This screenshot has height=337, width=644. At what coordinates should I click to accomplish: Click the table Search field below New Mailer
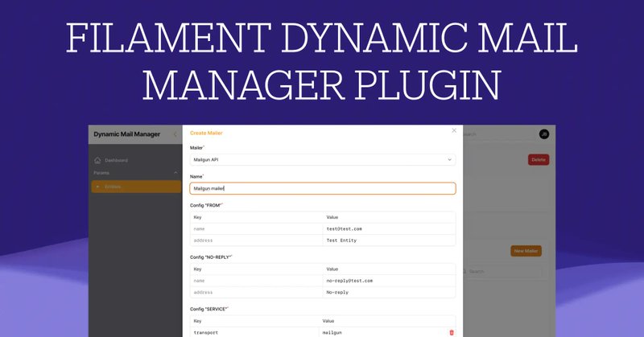point(503,271)
